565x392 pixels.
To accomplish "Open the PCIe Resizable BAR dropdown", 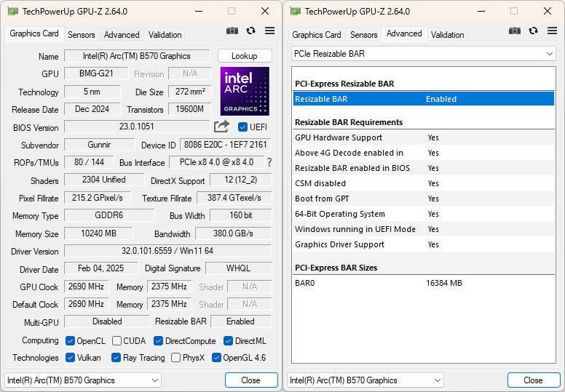I will click(x=424, y=54).
